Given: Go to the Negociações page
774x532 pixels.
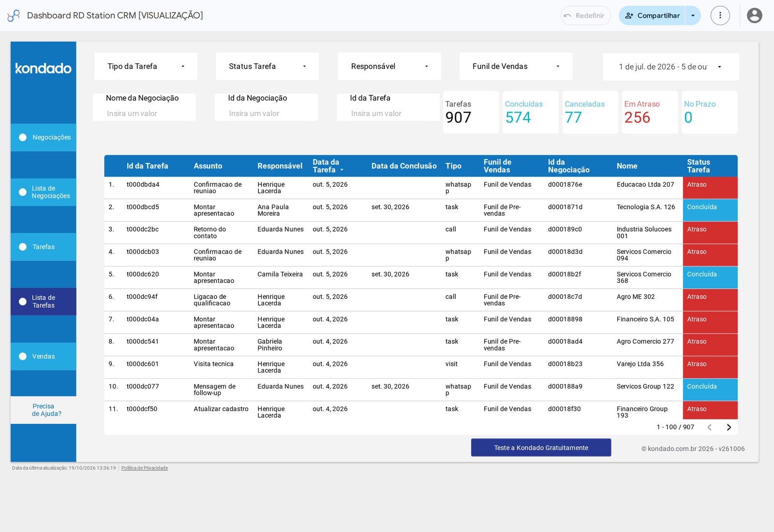Looking at the screenshot, I should point(44,137).
